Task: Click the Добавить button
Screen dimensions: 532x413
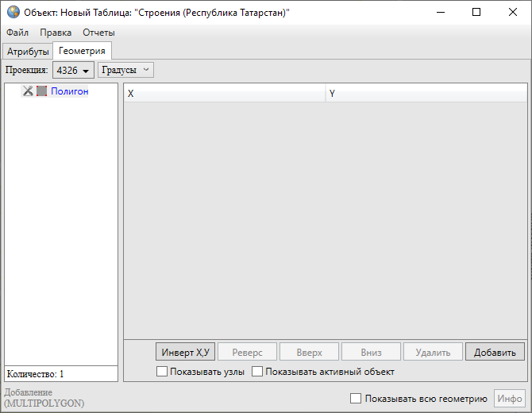Action: (495, 352)
